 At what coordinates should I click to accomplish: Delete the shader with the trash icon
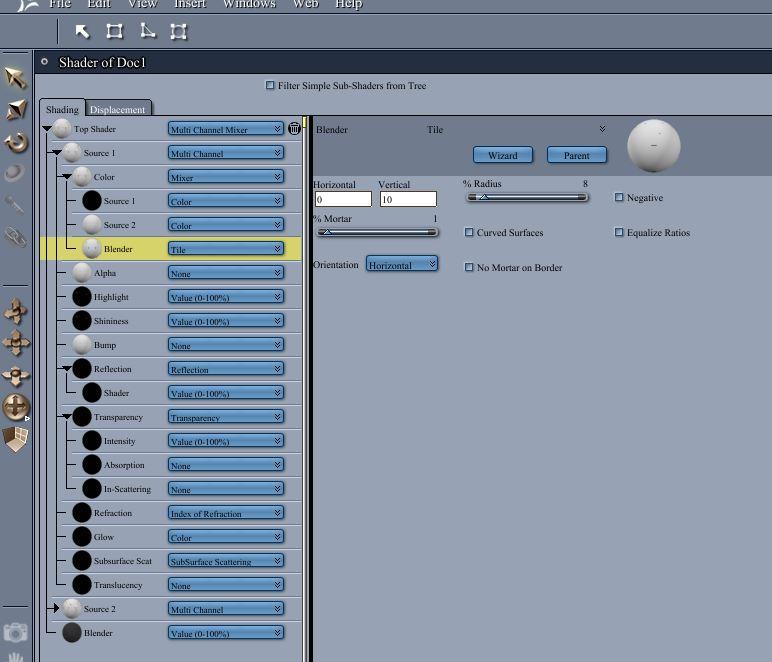294,128
